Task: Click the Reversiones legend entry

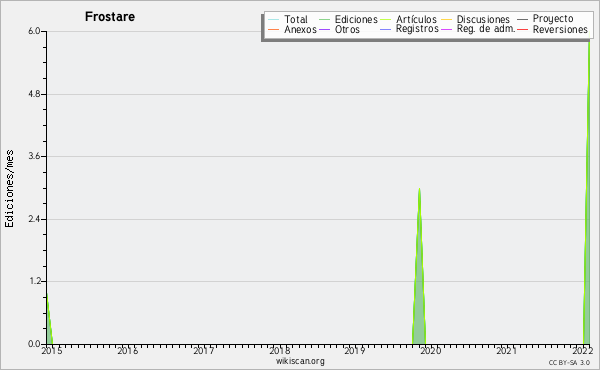Action: (x=553, y=29)
